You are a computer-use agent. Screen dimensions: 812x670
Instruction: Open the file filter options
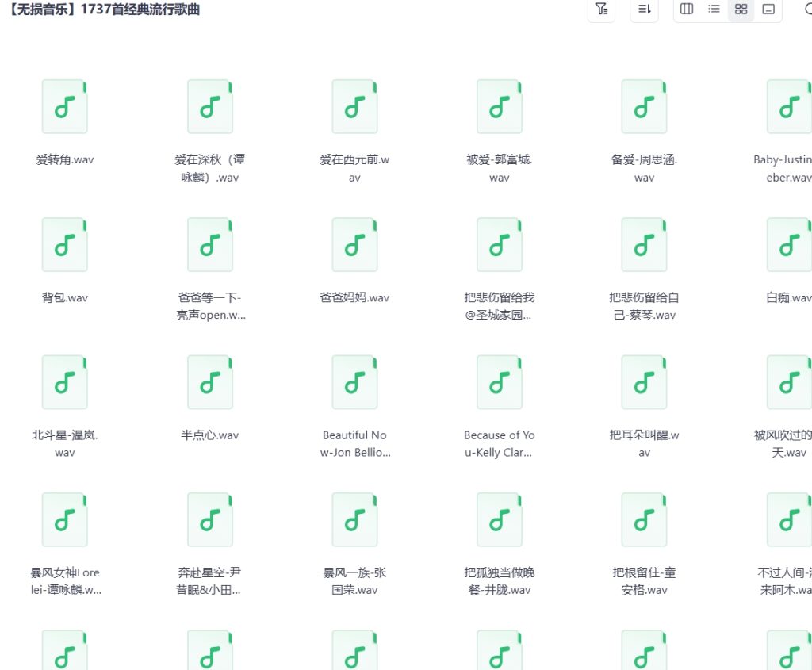601,10
